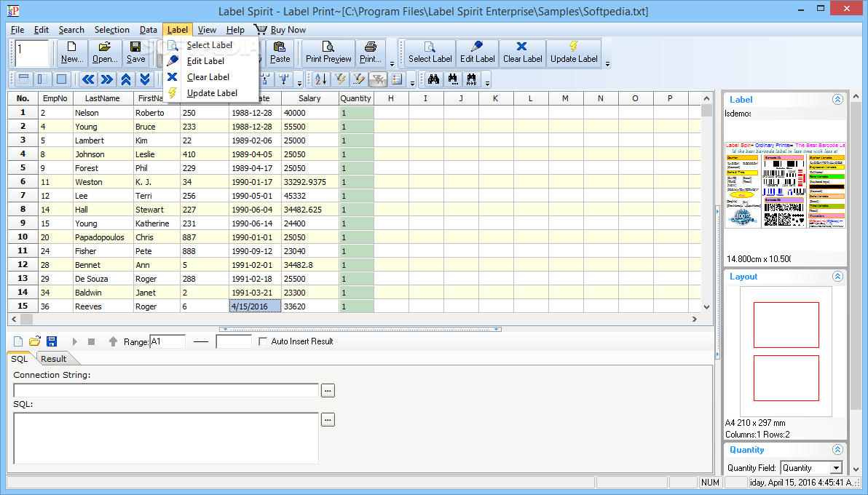Expand the filter toolbar overflow arrow
The width and height of the screenshot is (868, 495).
412,84
